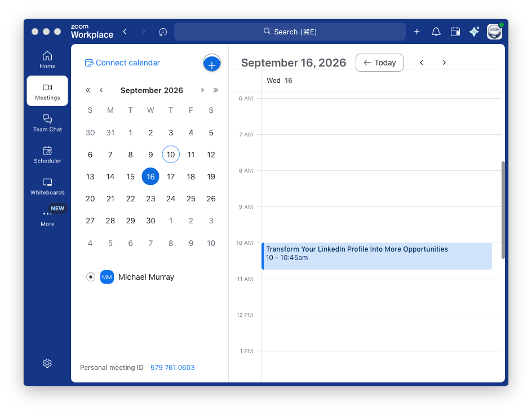Viewport: 532px width, 414px height.
Task: Expand the More apps menu
Action: click(x=47, y=218)
